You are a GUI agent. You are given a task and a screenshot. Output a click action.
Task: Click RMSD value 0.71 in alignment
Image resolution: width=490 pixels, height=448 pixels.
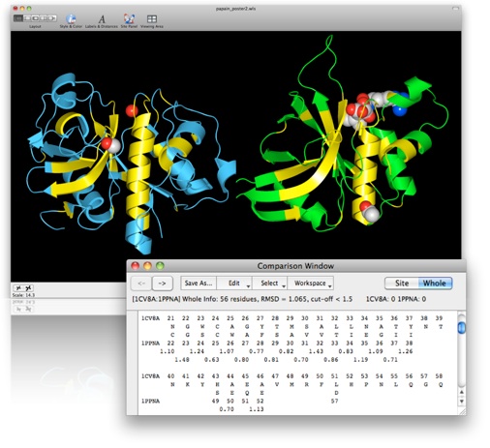point(390,359)
